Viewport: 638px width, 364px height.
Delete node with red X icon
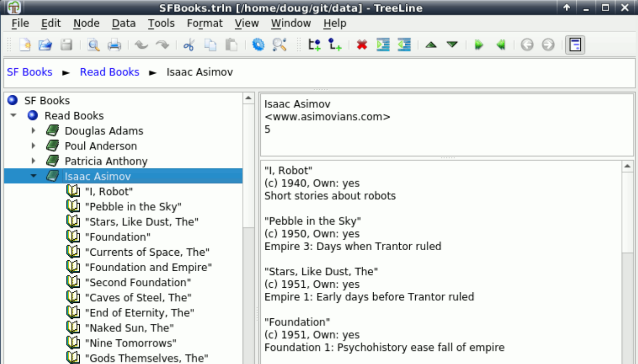(362, 45)
